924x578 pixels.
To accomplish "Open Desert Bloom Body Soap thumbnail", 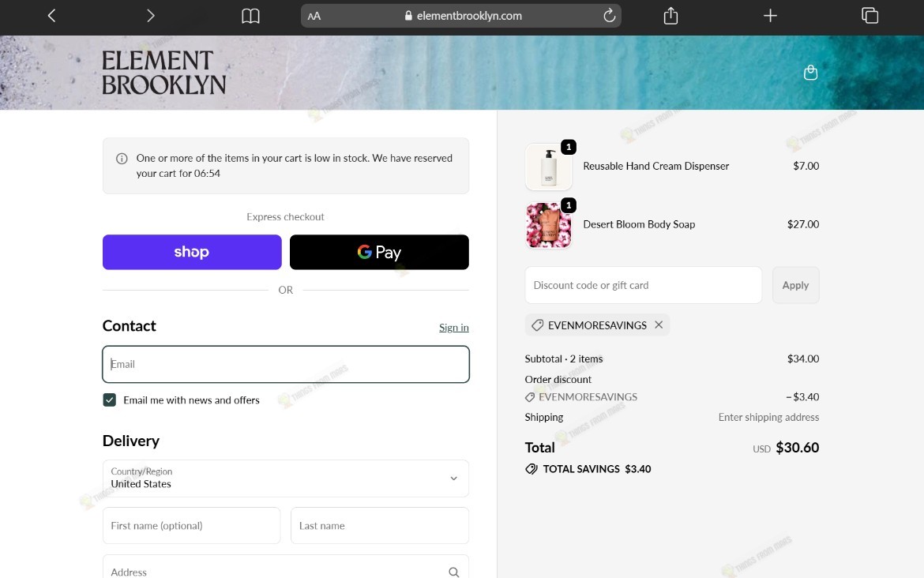I will (549, 225).
